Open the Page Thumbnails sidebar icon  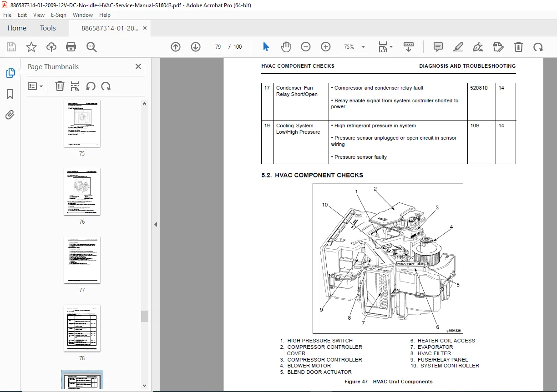(x=10, y=73)
